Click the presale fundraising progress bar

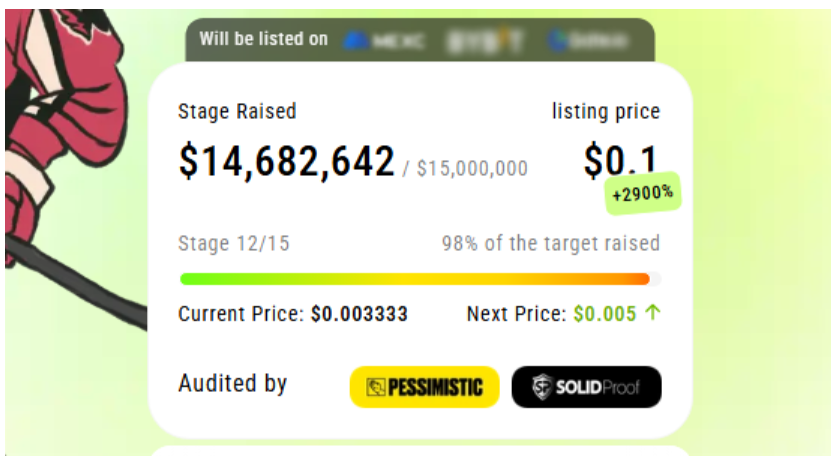pos(421,279)
